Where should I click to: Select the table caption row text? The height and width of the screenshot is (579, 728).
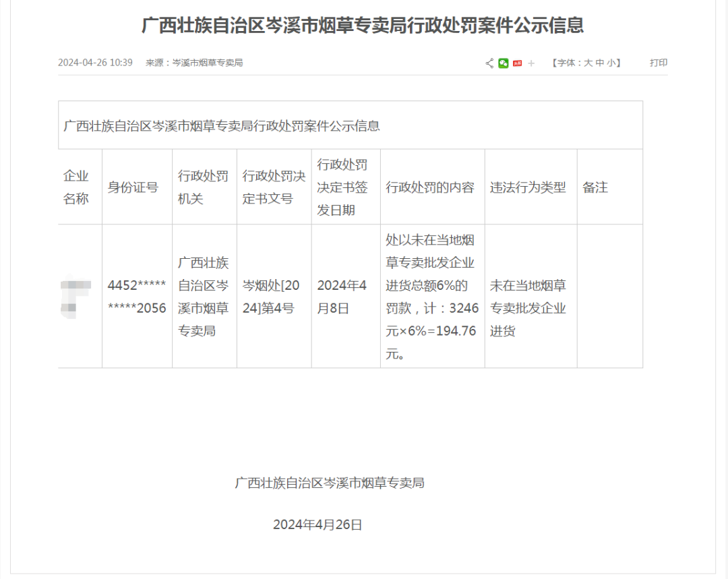click(222, 126)
